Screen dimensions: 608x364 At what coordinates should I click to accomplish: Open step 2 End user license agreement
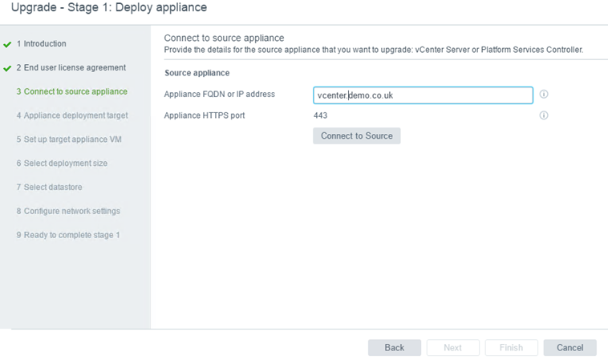click(x=71, y=68)
